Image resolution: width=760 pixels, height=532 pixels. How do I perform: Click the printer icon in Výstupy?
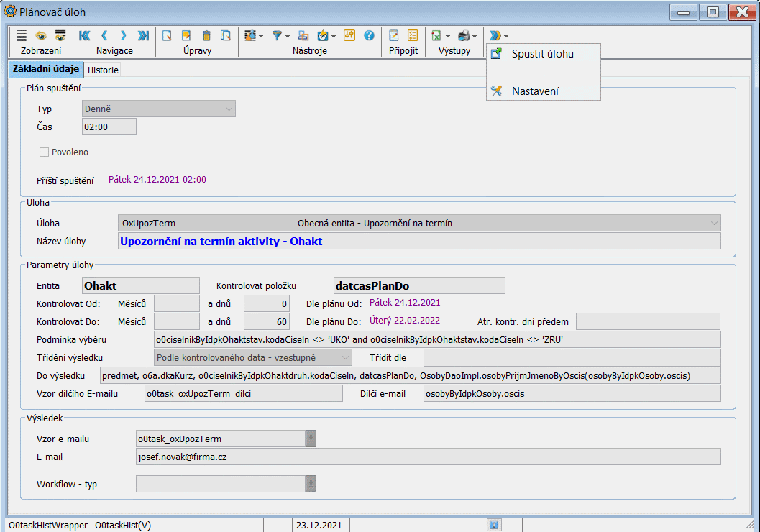pyautogui.click(x=464, y=35)
